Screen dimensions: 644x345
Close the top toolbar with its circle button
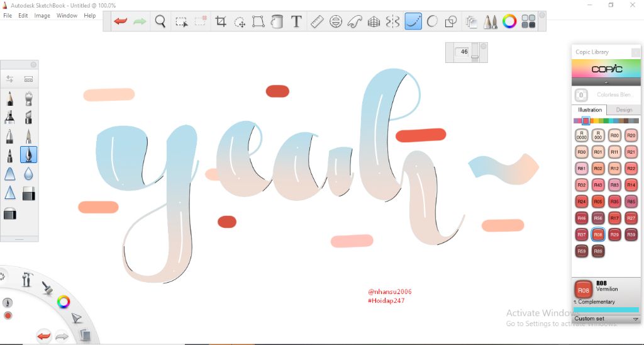pos(541,15)
